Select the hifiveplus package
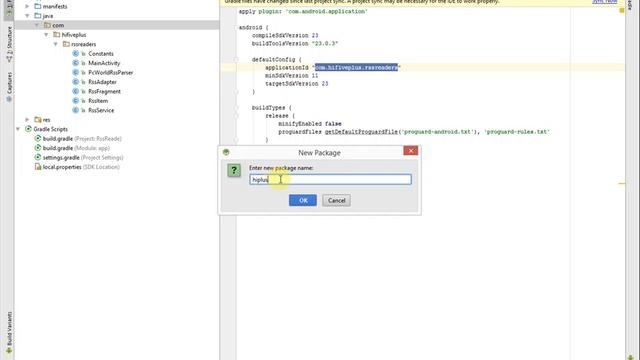 (x=74, y=35)
